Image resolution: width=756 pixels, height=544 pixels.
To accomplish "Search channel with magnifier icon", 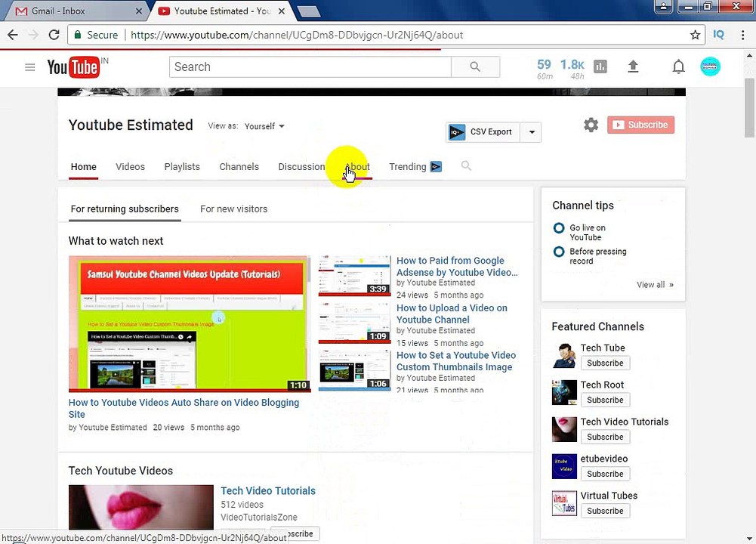I will (466, 166).
